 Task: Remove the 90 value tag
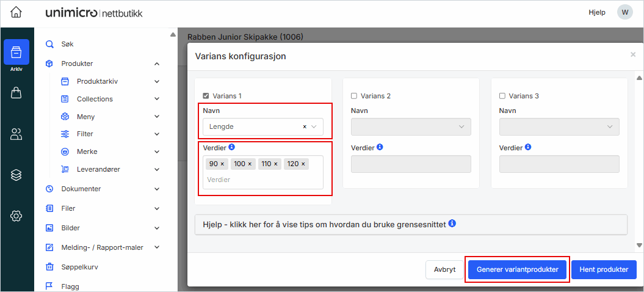[222, 164]
